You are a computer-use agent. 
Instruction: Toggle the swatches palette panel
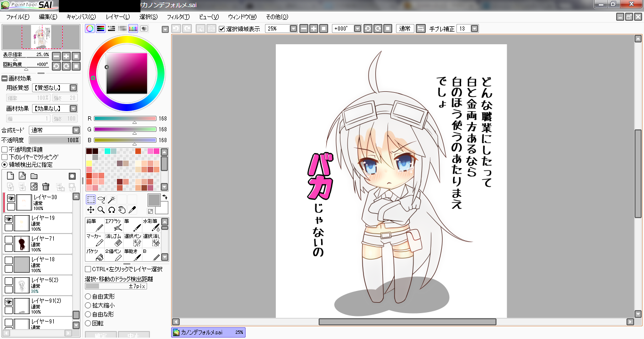pyautogui.click(x=133, y=29)
